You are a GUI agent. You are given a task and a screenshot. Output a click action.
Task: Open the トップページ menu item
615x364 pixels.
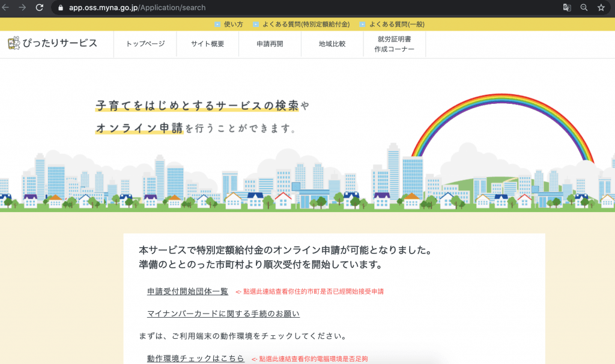pos(144,44)
